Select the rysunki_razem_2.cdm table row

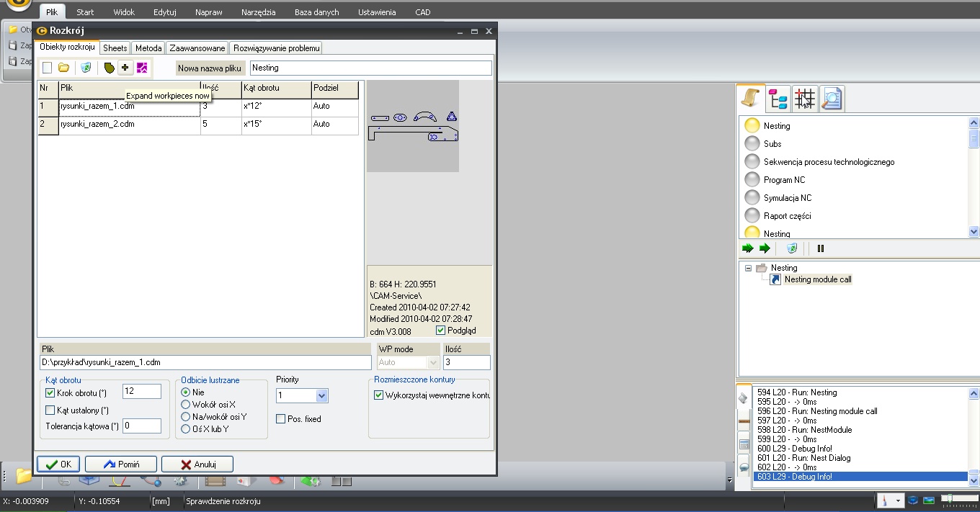click(198, 125)
